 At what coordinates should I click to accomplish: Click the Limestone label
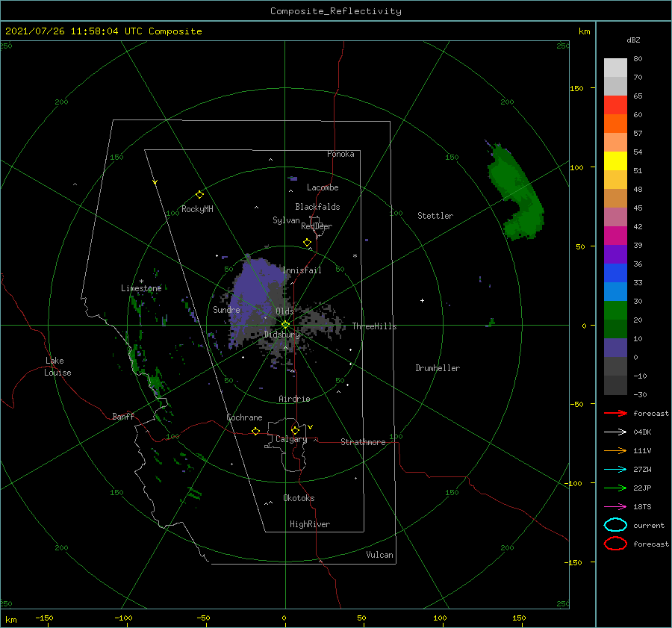click(x=141, y=288)
